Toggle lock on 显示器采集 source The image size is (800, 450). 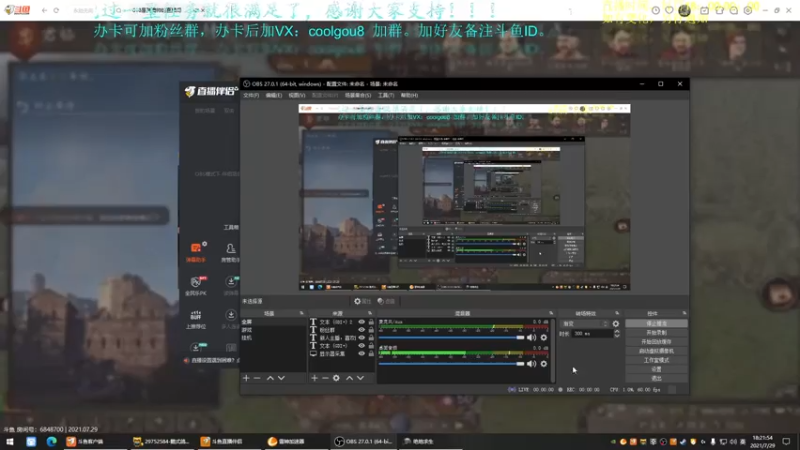tap(371, 354)
